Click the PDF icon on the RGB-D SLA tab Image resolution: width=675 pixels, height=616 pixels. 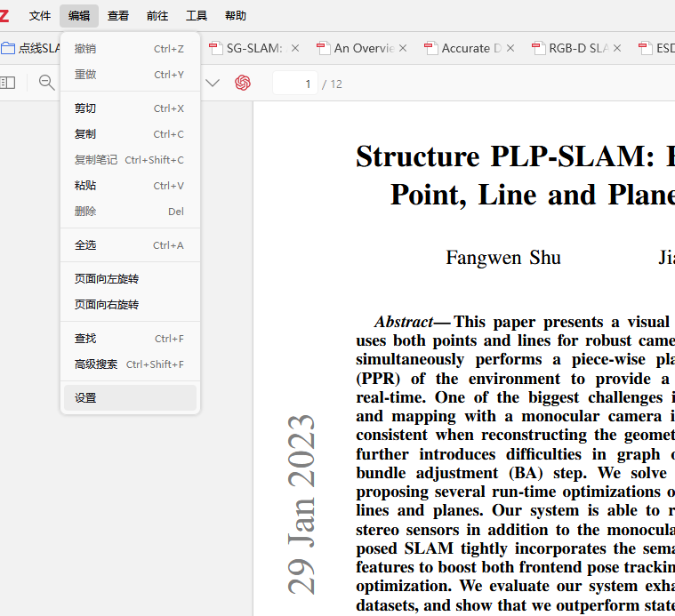point(539,48)
